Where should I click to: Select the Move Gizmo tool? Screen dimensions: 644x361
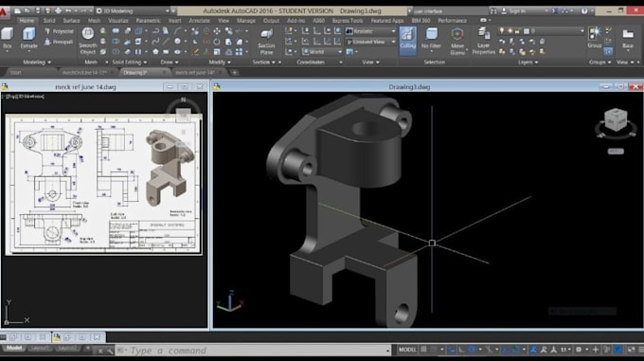click(x=457, y=41)
